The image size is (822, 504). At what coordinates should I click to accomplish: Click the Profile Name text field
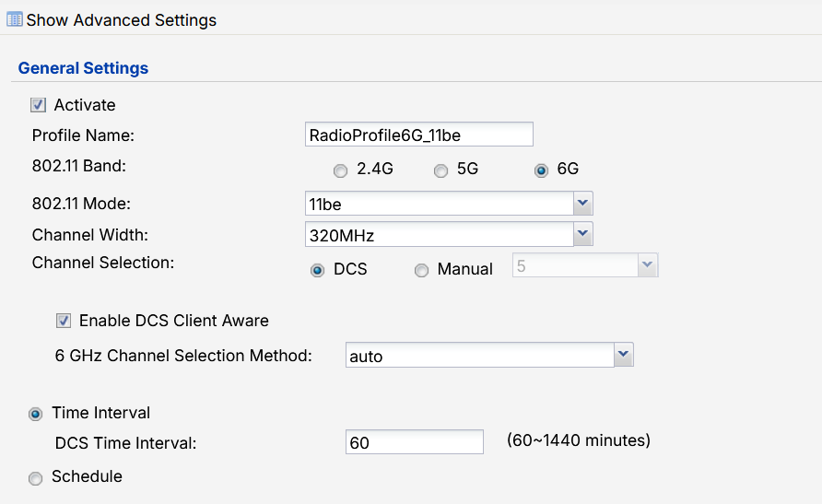coord(419,135)
